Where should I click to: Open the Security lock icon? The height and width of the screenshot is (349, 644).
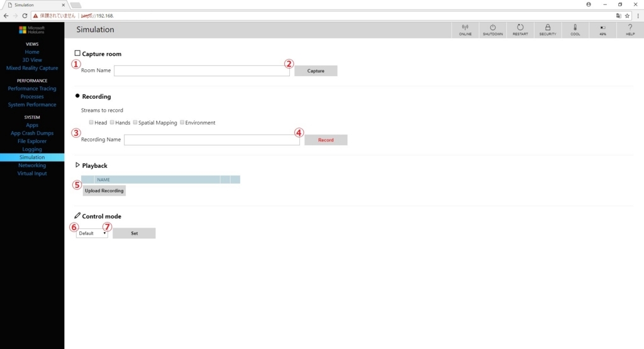[548, 30]
